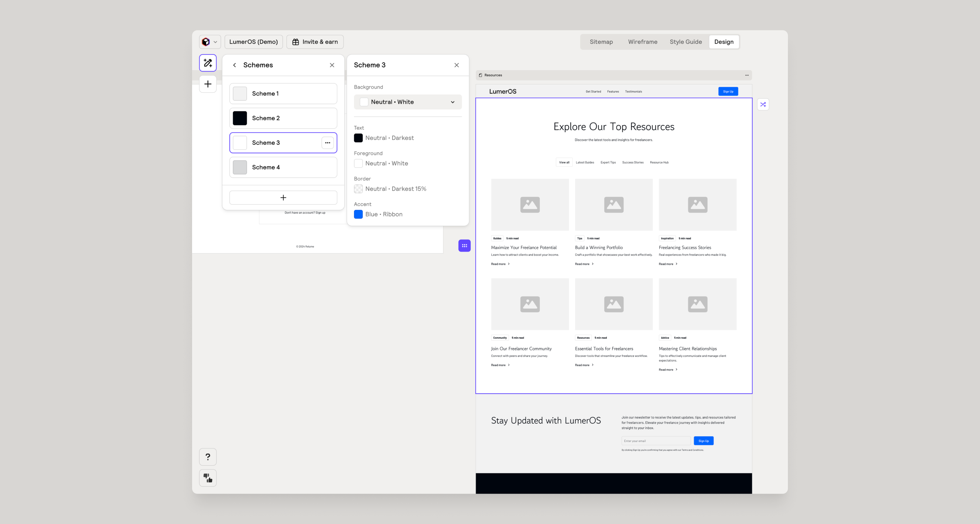Open the help question mark icon
Viewport: 980px width, 524px height.
208,457
